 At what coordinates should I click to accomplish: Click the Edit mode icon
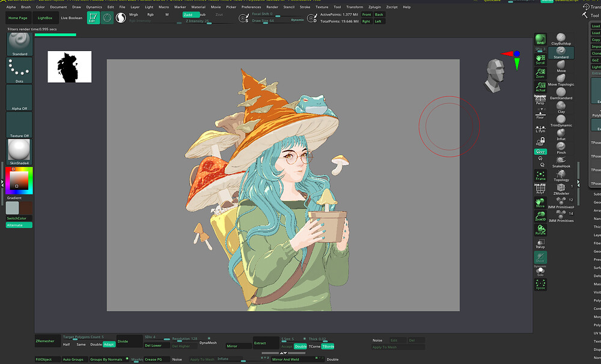click(93, 17)
